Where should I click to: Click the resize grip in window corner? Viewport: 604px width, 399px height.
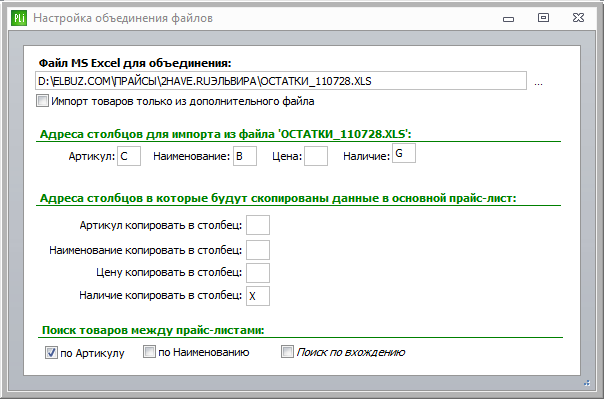pyautogui.click(x=587, y=383)
